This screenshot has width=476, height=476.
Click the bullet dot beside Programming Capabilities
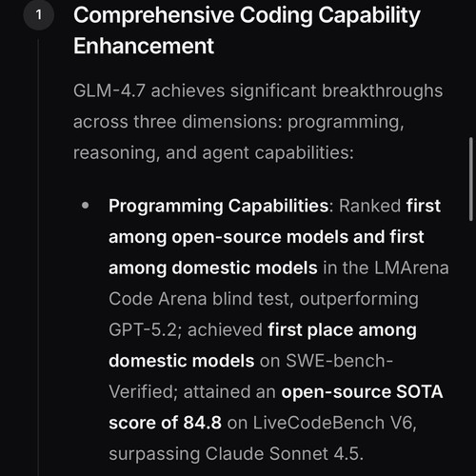(x=85, y=206)
